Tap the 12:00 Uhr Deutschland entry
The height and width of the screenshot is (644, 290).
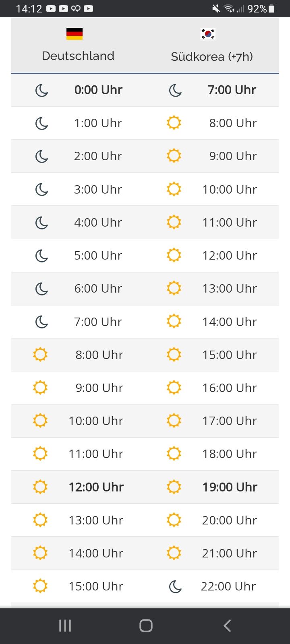96,487
